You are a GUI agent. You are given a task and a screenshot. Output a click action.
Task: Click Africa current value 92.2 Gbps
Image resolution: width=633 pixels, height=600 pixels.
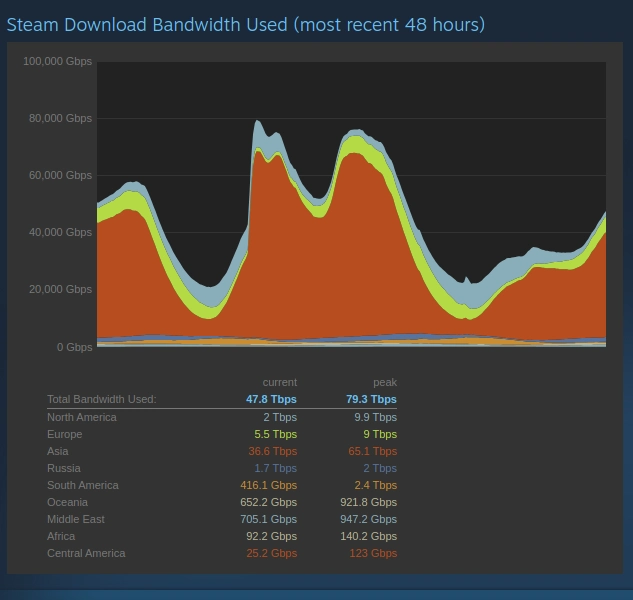click(x=272, y=536)
